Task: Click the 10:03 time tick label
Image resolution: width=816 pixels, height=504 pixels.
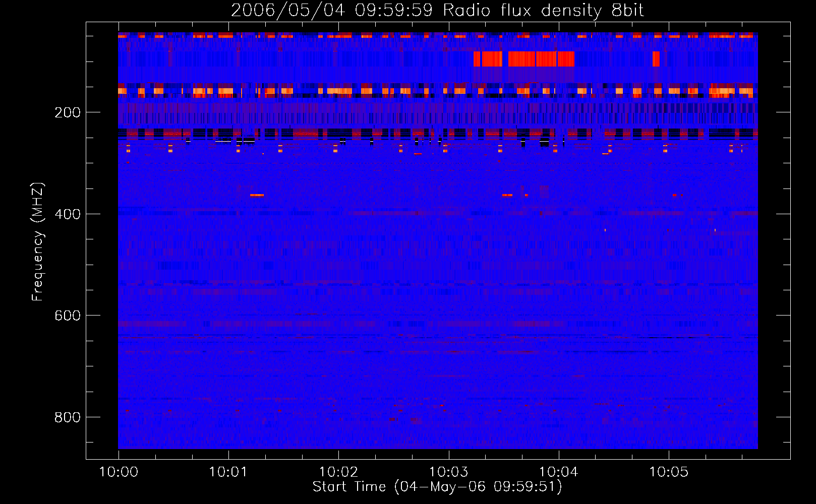Action: (448, 472)
